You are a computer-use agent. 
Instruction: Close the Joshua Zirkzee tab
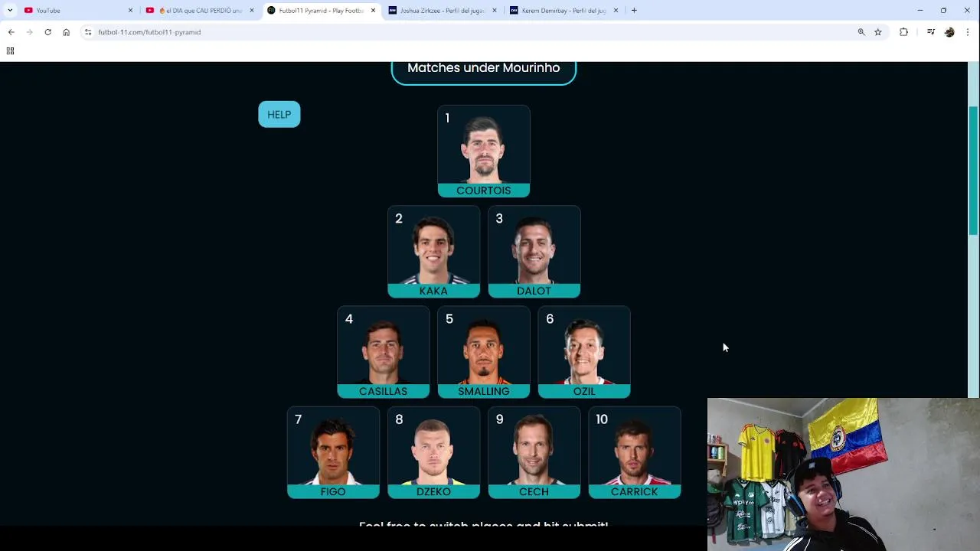coord(494,11)
